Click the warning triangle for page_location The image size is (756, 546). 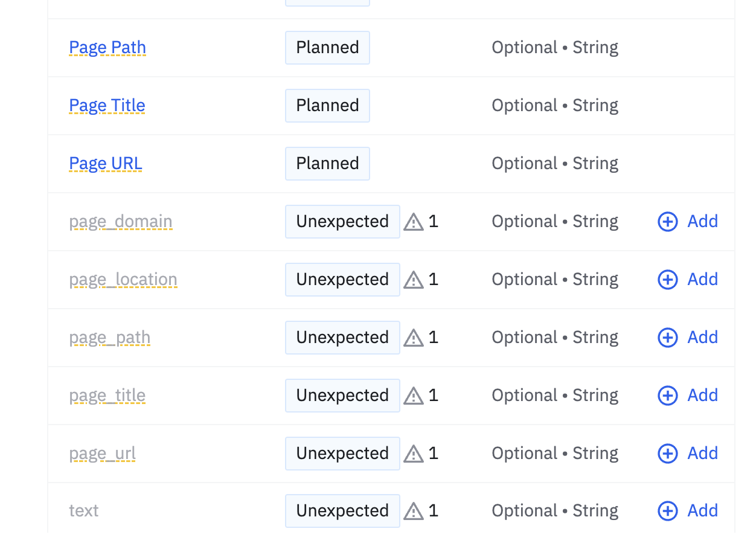[x=414, y=280]
